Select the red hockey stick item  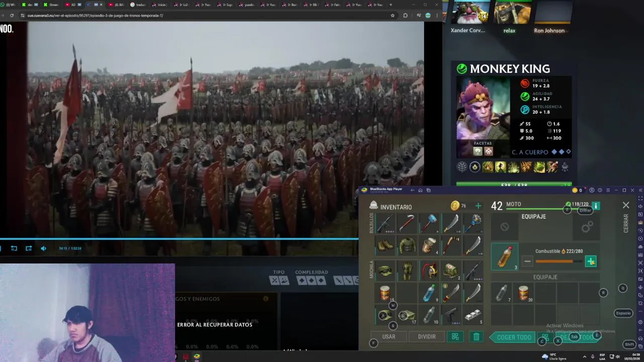tap(451, 245)
